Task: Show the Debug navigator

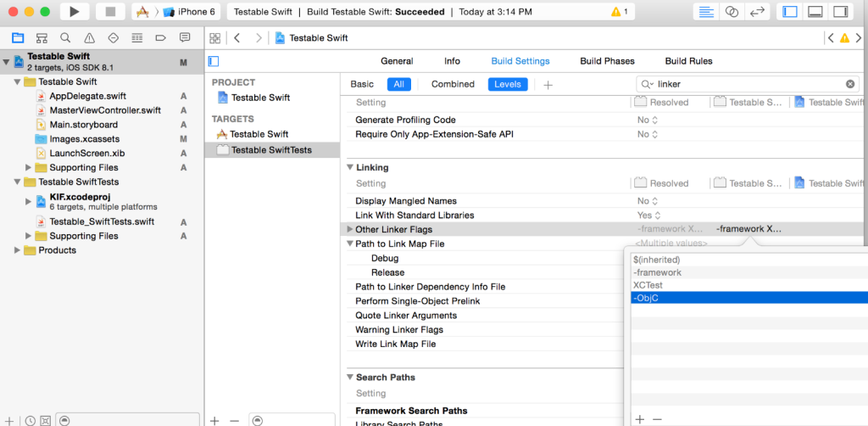Action: [x=137, y=37]
